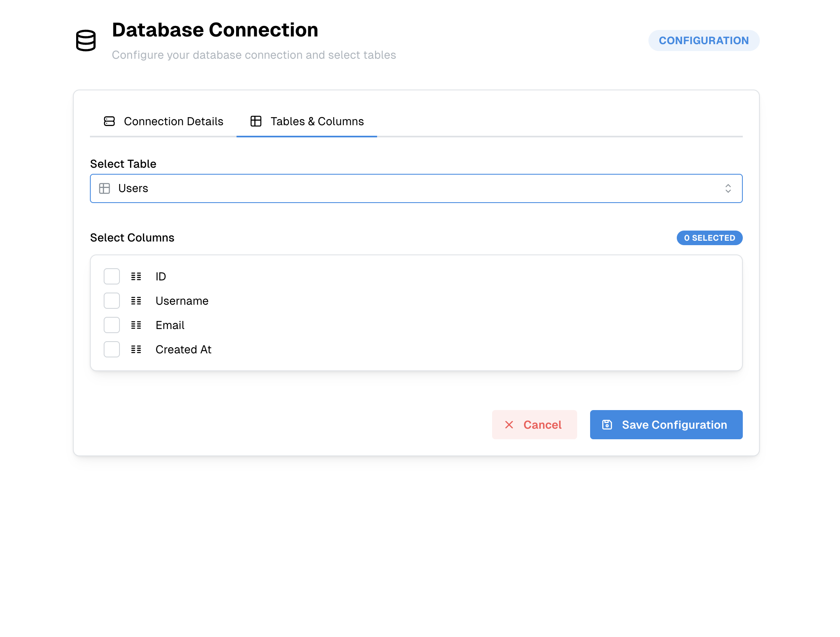Click the column icon next to Created At

click(136, 349)
